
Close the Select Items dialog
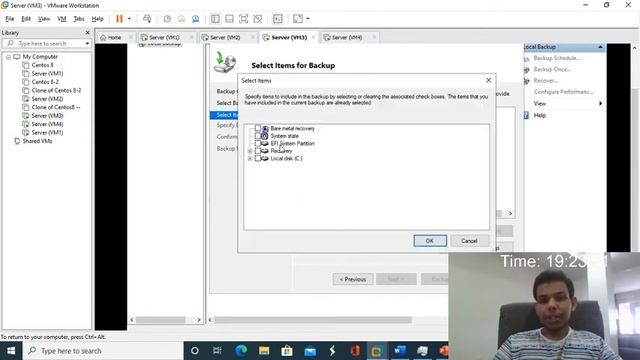(x=489, y=80)
